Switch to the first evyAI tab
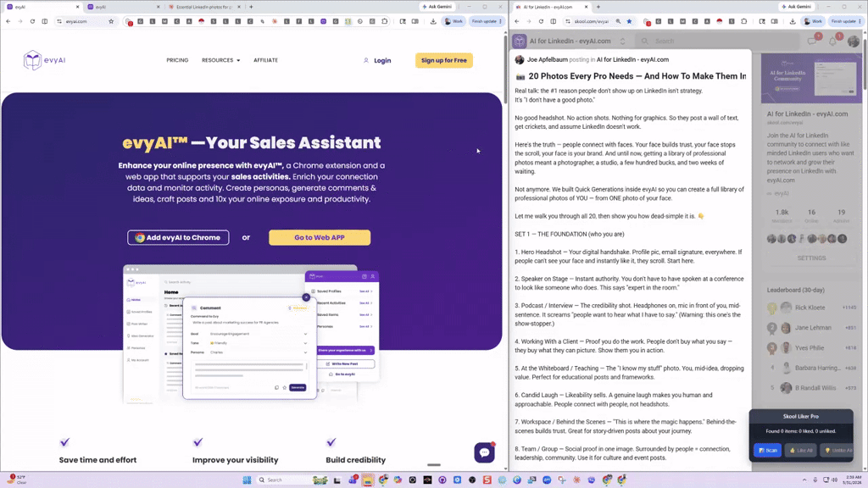Image resolution: width=868 pixels, height=488 pixels. click(x=42, y=7)
